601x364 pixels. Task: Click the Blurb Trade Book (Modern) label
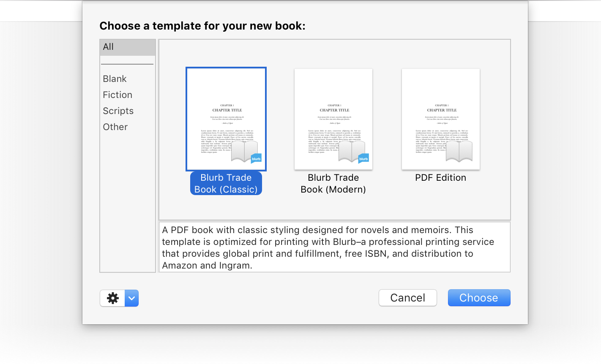pyautogui.click(x=333, y=183)
